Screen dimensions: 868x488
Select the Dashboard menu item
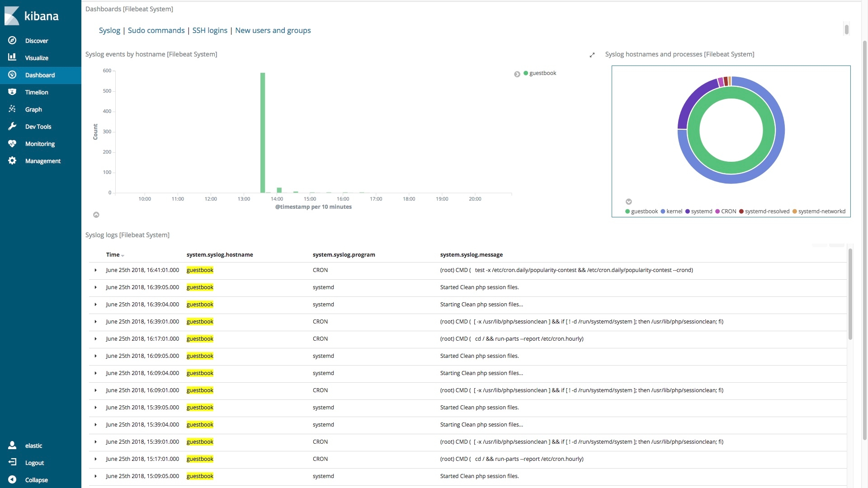40,75
